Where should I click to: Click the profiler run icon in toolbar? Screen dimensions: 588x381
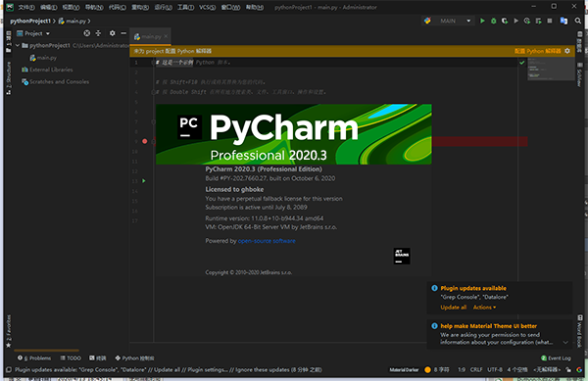[x=527, y=21]
